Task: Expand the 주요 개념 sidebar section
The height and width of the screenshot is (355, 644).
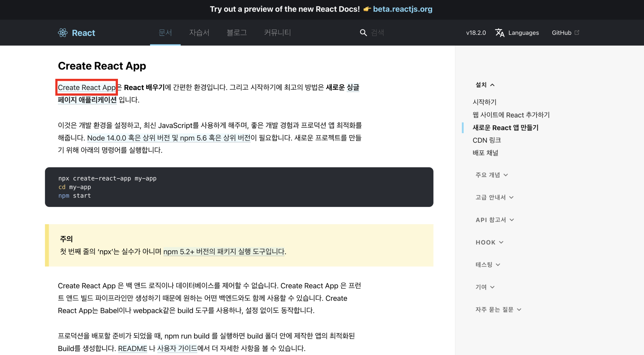Action: (492, 175)
